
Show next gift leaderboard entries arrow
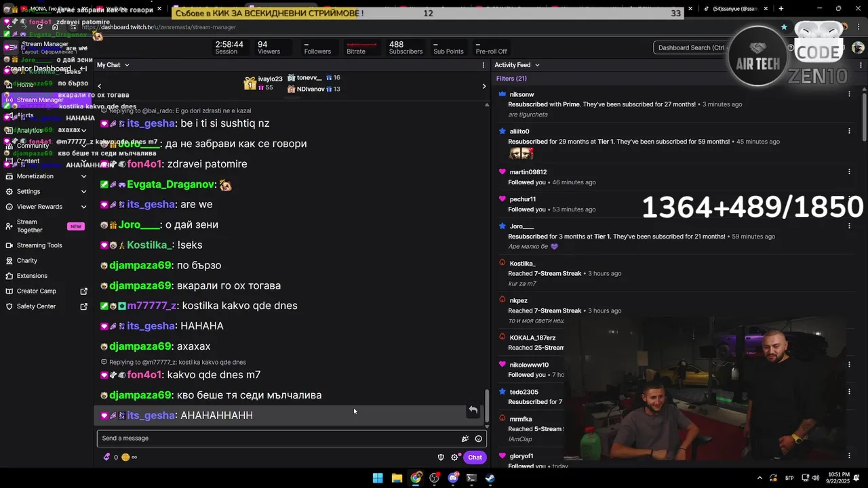[484, 86]
